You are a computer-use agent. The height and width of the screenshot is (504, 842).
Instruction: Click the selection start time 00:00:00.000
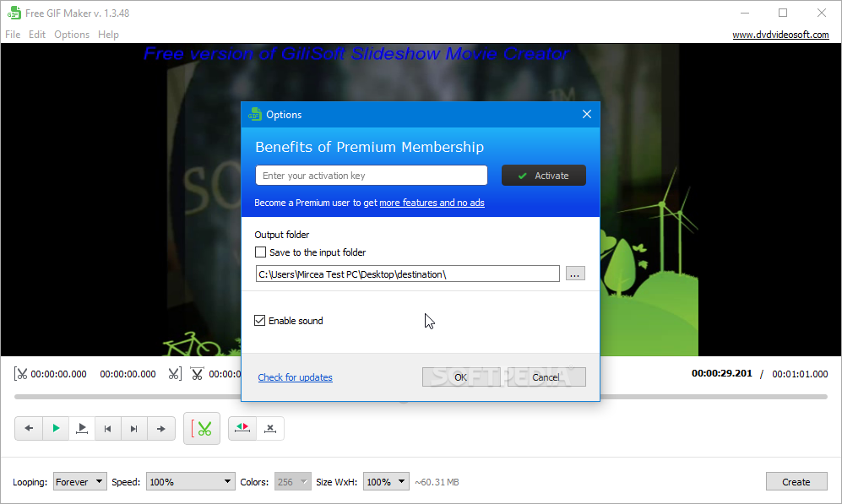click(x=58, y=374)
